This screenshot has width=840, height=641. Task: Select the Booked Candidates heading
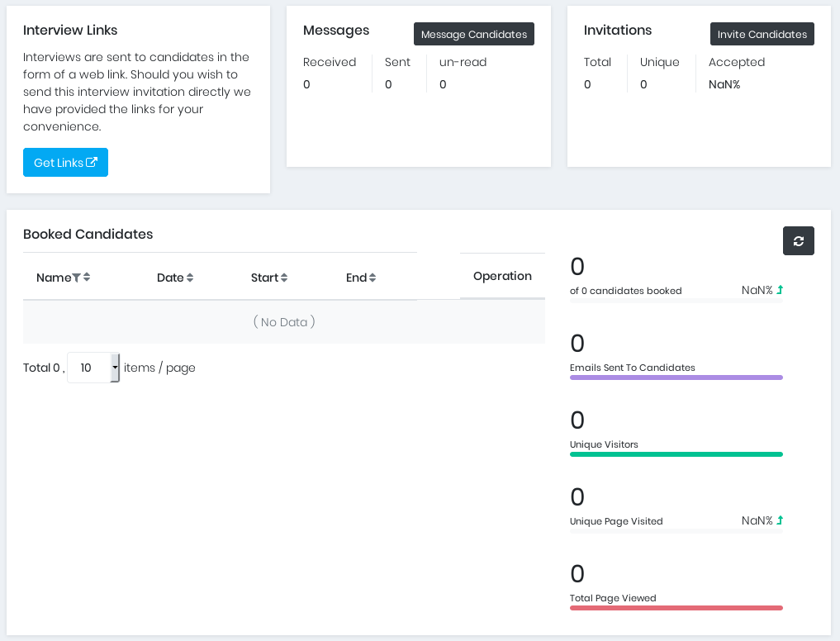88,234
